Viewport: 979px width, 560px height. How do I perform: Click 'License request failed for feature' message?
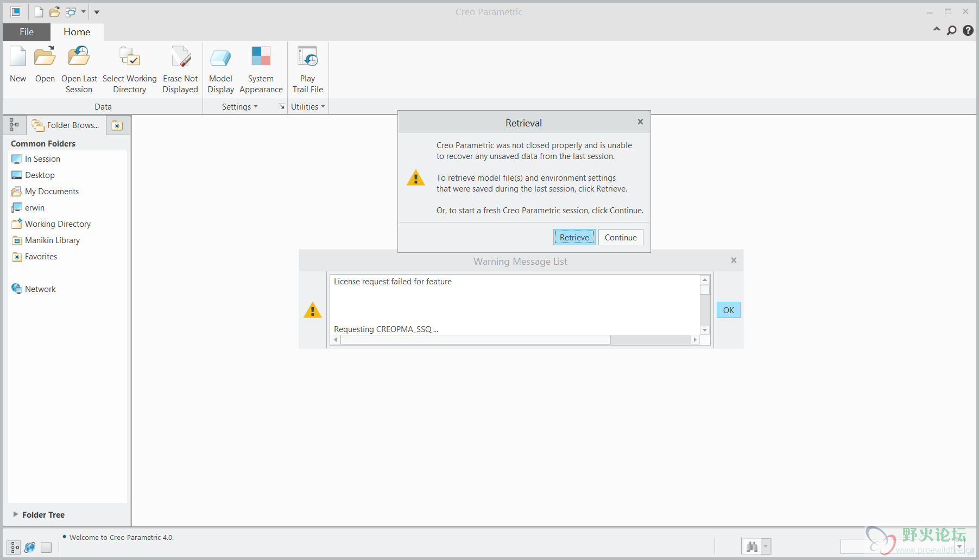tap(393, 282)
